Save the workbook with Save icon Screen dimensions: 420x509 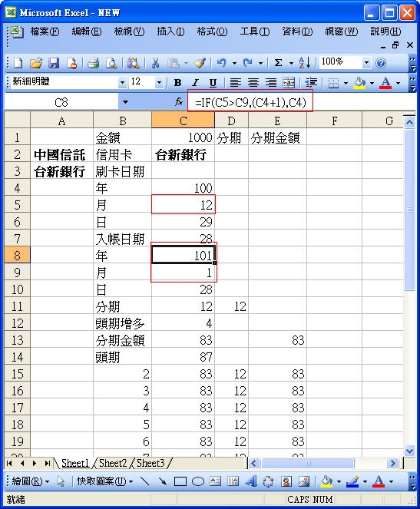point(54,63)
